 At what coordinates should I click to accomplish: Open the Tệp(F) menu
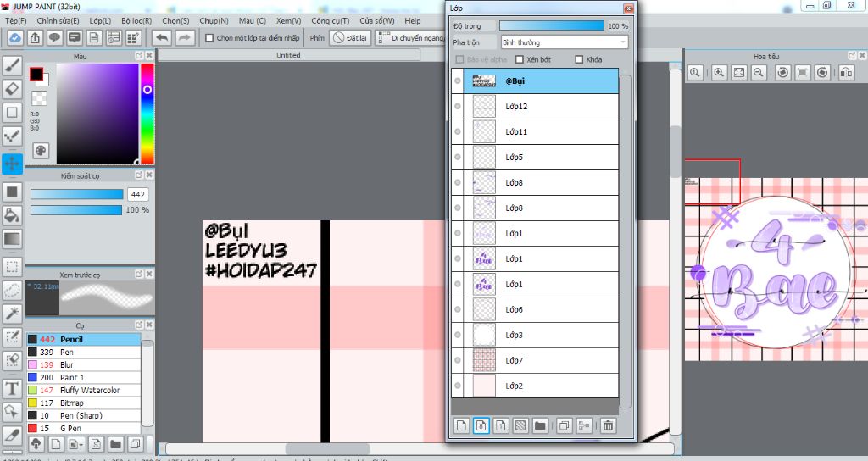(16, 20)
